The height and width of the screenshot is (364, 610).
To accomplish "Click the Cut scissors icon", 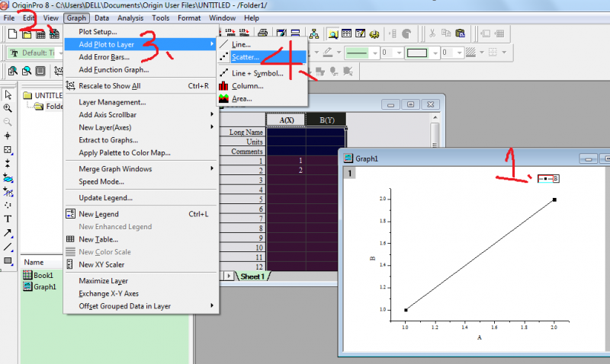I will (432, 34).
